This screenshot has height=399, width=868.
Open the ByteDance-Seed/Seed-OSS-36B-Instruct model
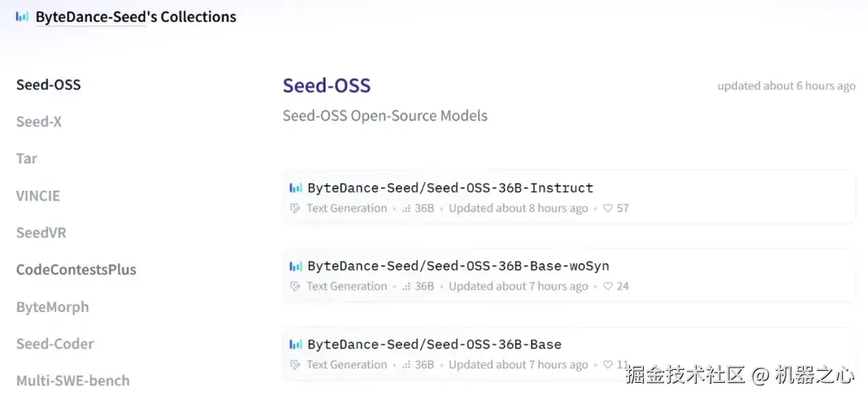pos(450,188)
